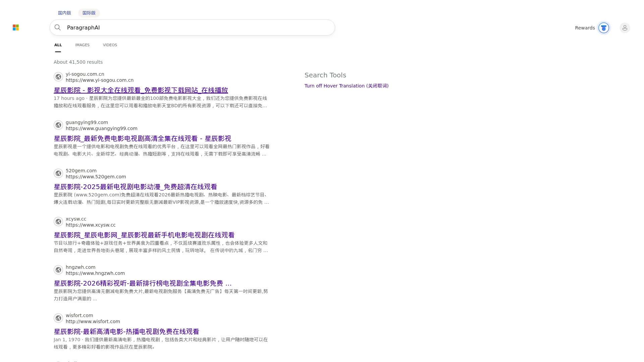Open result 星辰影院_星辰电影网_星辰影视最新手机电影
Screen dimensions: 644x362
point(144,235)
